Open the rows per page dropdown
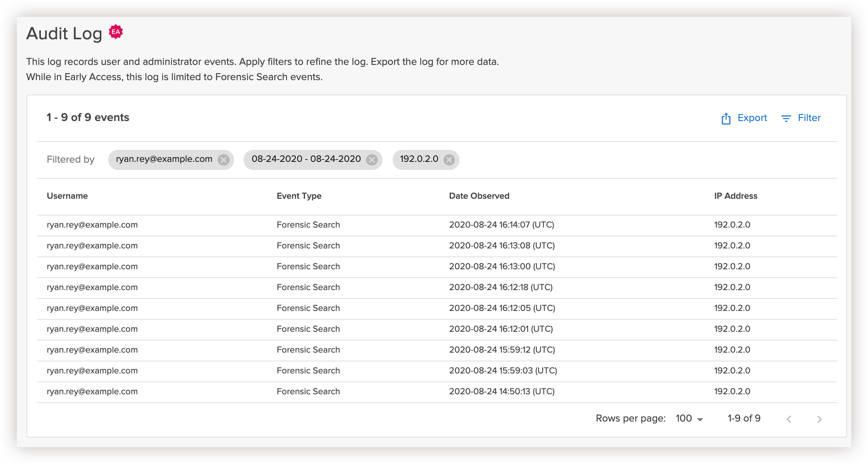 [x=689, y=419]
